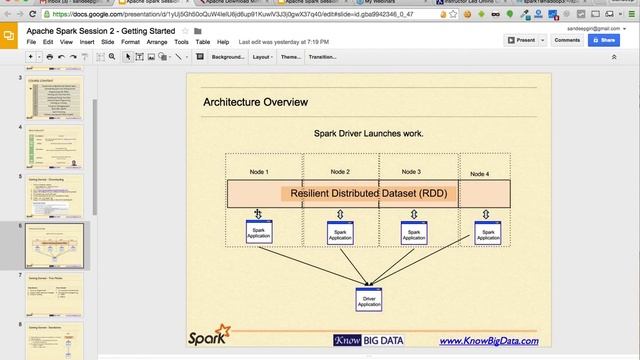Image resolution: width=640 pixels, height=360 pixels.
Task: Open the account email dropdown
Action: [x=596, y=29]
